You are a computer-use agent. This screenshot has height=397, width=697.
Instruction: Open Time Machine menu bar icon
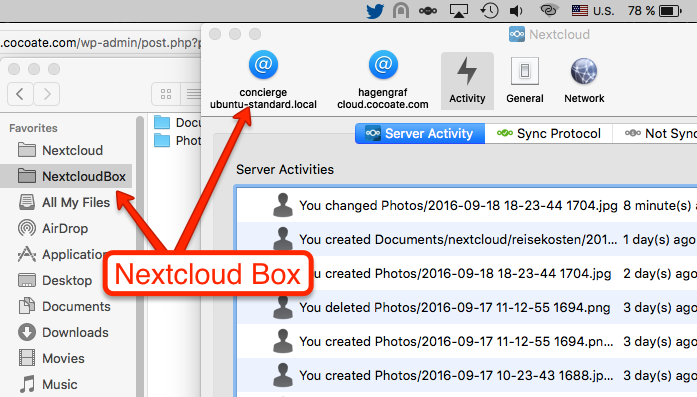tap(489, 10)
